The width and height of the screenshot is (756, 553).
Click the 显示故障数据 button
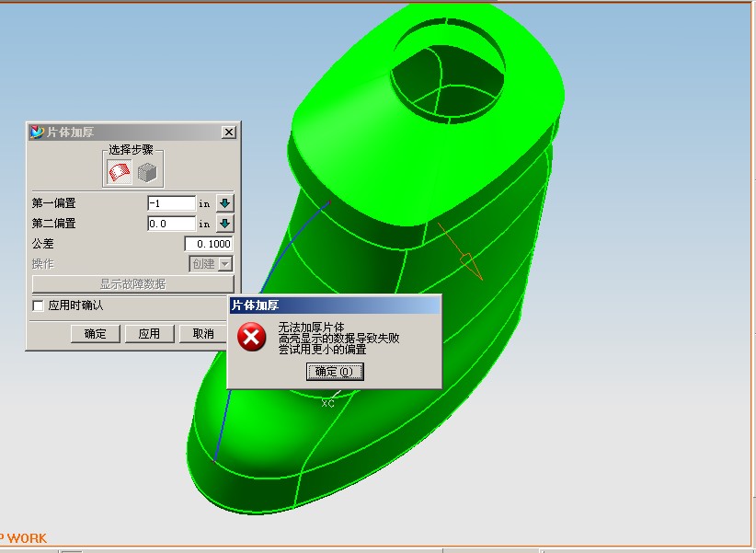(133, 283)
